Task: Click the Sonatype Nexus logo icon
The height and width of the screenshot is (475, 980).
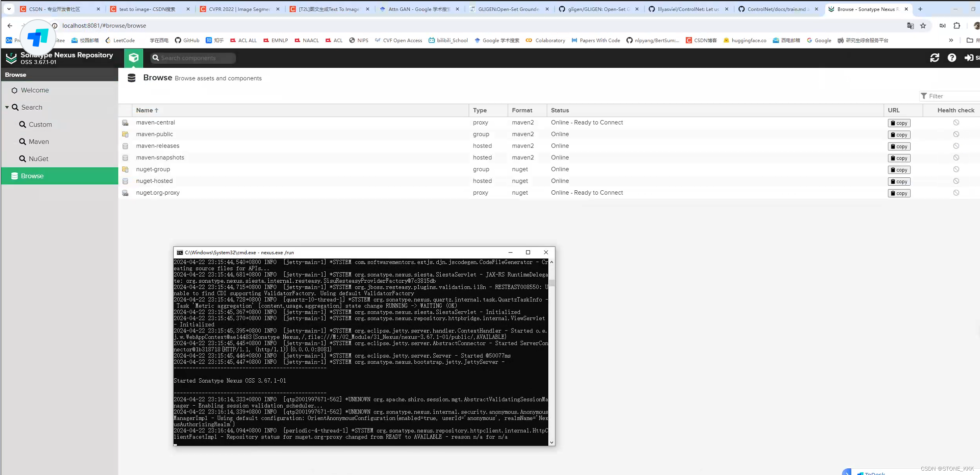Action: [11, 58]
